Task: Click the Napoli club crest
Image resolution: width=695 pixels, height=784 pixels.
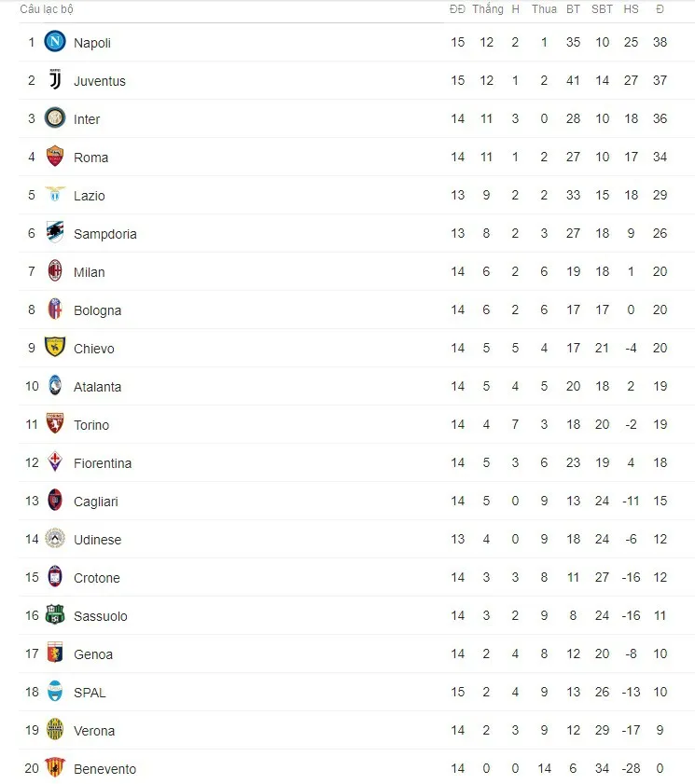Action: [55, 42]
